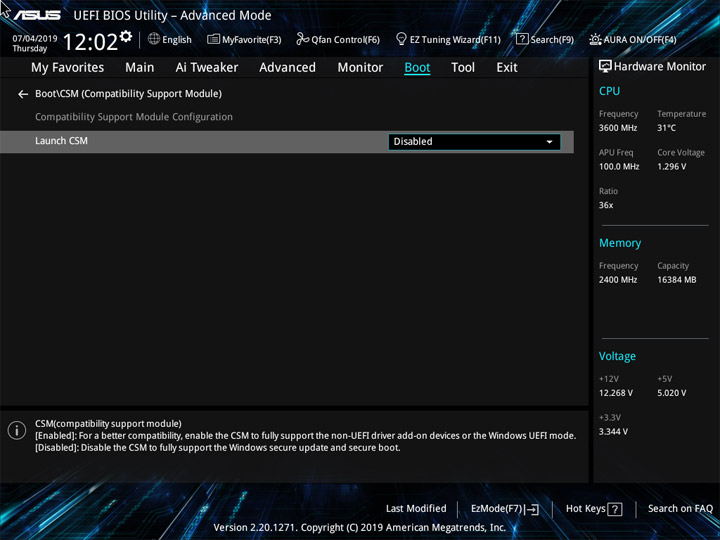The height and width of the screenshot is (540, 720).
Task: Click the Core Voltage 1.296 V value
Action: (x=672, y=167)
